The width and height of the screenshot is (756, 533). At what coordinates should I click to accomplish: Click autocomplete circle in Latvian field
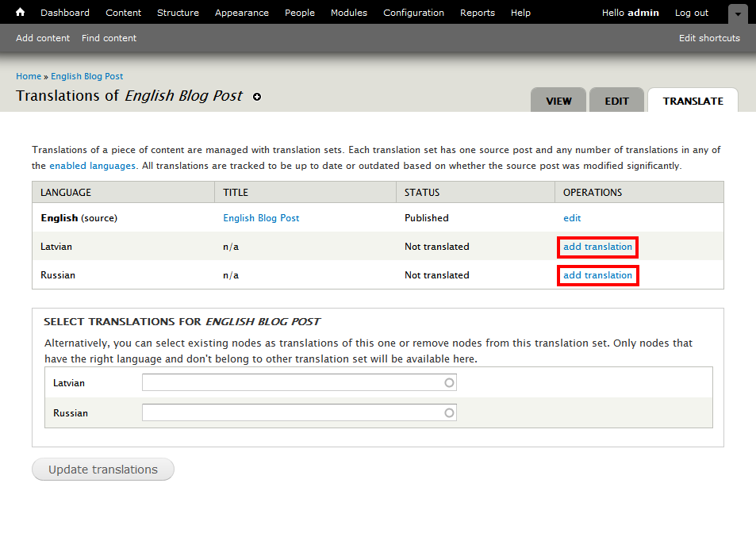(x=449, y=383)
